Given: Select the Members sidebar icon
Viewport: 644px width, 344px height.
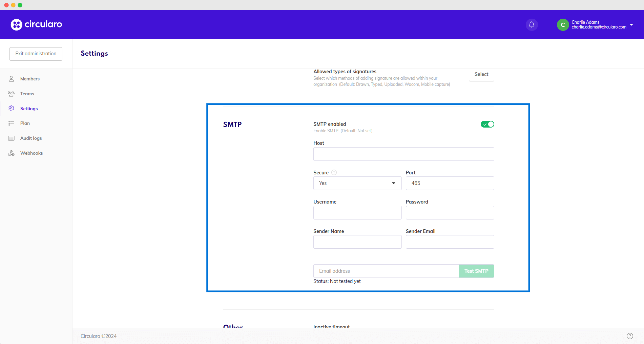Looking at the screenshot, I should pos(11,79).
